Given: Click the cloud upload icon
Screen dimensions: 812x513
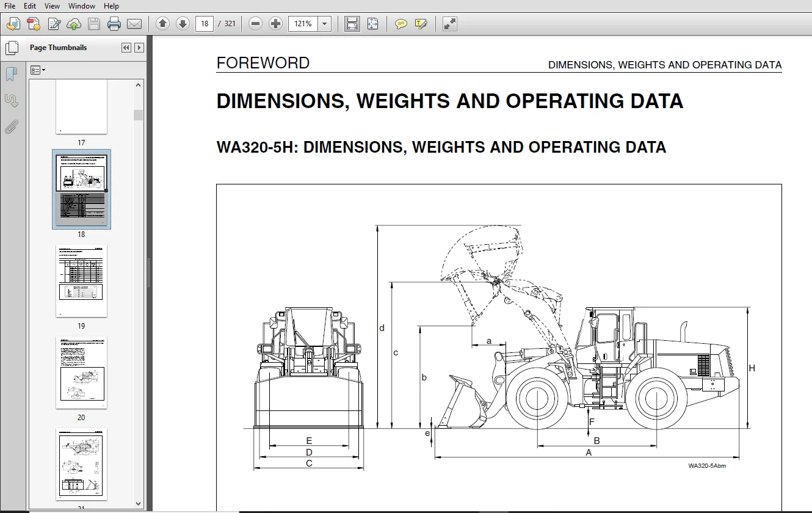Looking at the screenshot, I should [x=74, y=24].
